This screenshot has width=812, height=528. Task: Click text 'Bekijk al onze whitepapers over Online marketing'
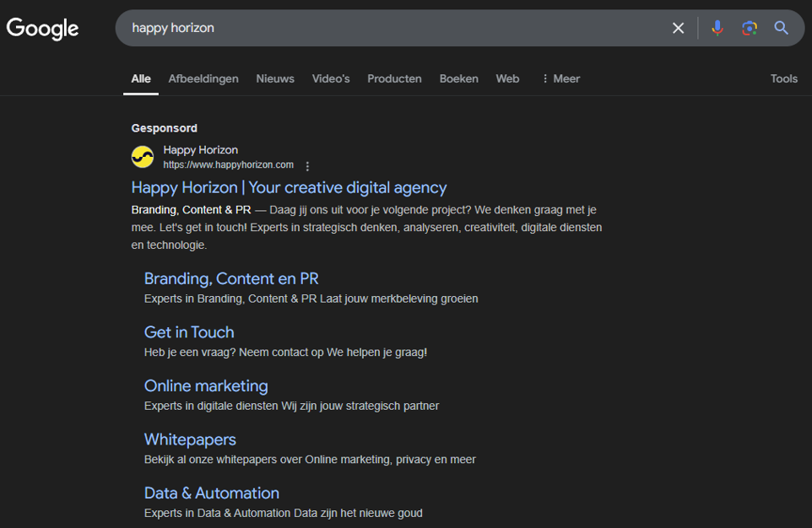(x=268, y=460)
